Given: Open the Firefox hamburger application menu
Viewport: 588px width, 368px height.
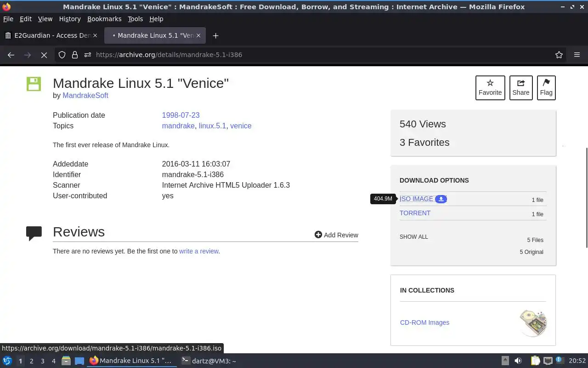Looking at the screenshot, I should 577,55.
